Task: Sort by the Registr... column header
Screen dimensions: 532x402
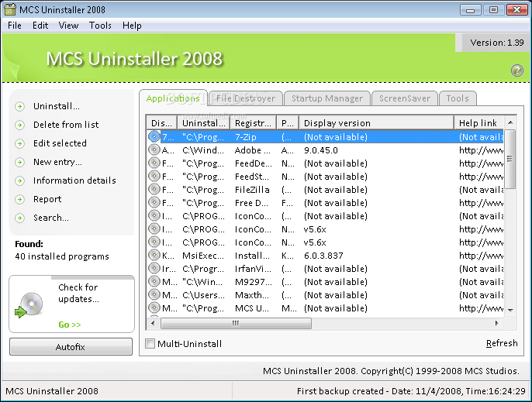Action: (254, 123)
